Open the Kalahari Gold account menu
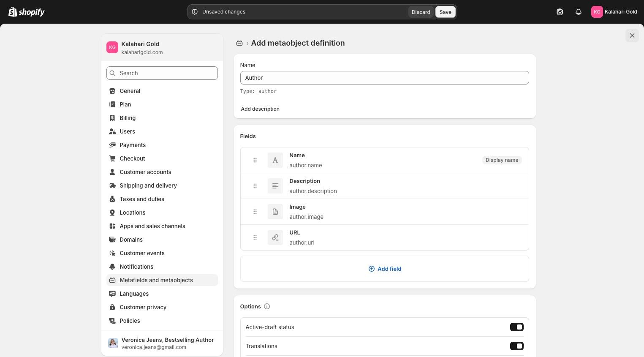The image size is (644, 357). tap(614, 12)
